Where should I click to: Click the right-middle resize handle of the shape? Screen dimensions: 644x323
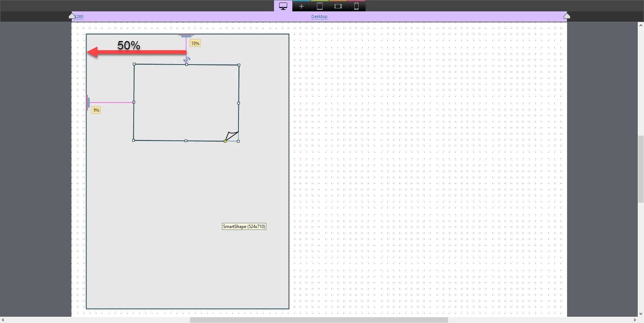(238, 103)
